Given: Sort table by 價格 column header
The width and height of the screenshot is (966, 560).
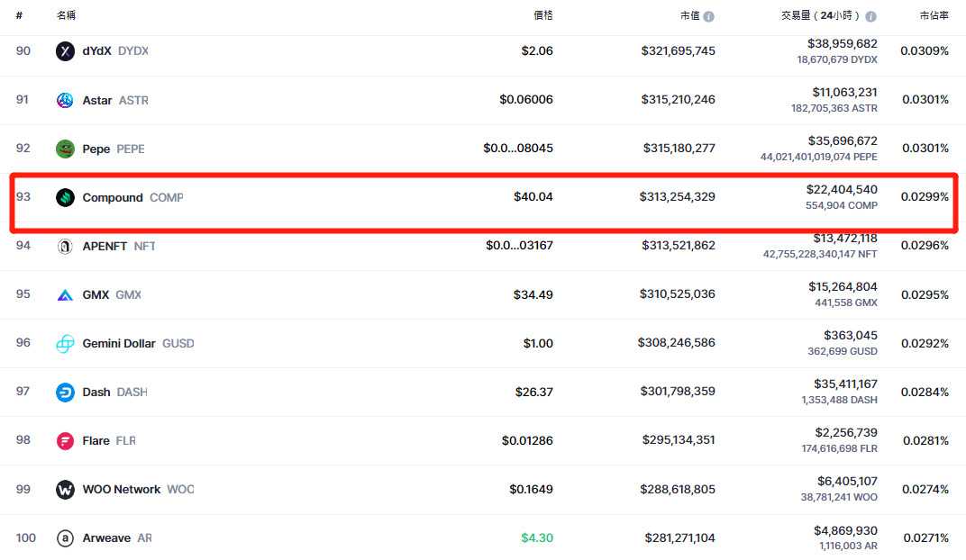Looking at the screenshot, I should (x=542, y=15).
